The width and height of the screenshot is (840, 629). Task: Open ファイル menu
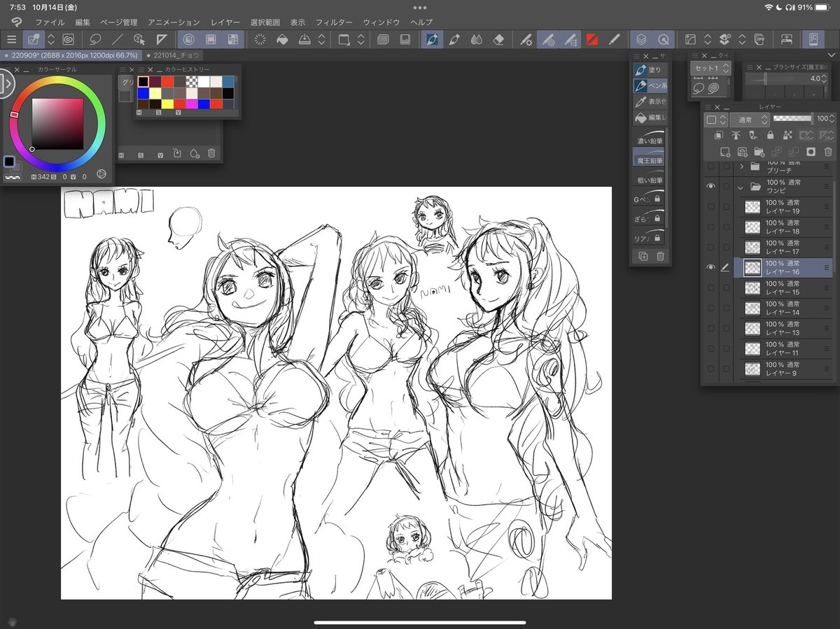click(49, 22)
